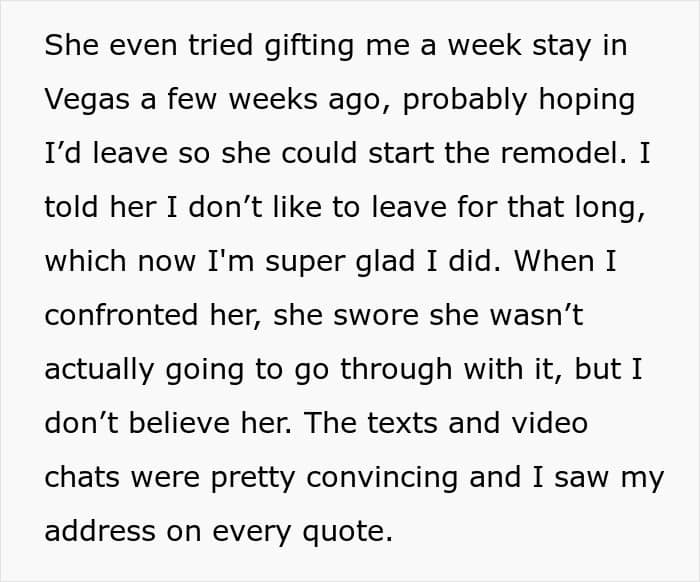Click the word "convincing"
The width and height of the screenshot is (700, 582).
pyautogui.click(x=382, y=477)
